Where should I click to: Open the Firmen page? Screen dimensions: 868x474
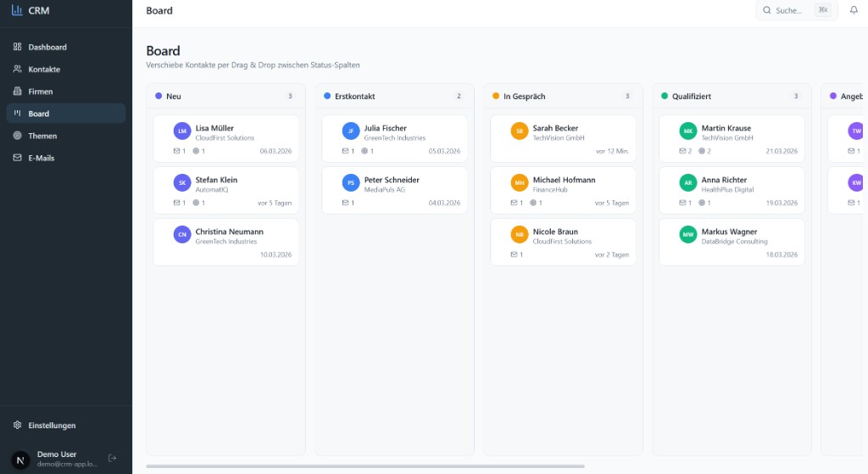[40, 92]
